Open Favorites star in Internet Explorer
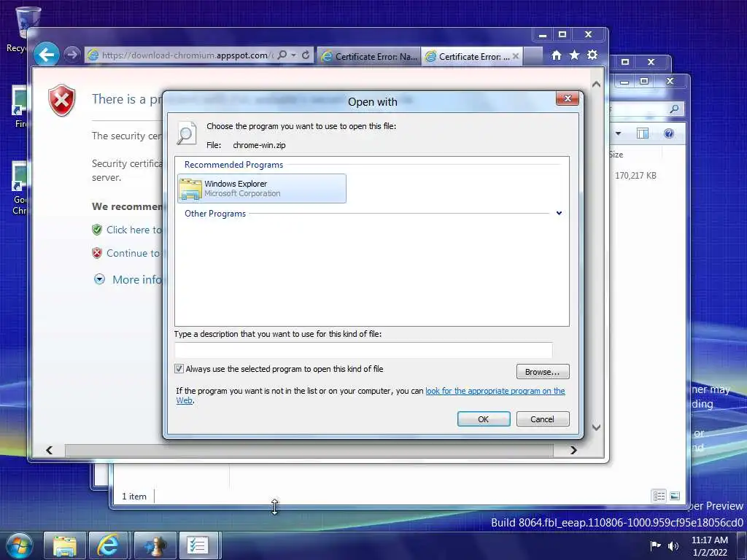The width and height of the screenshot is (747, 560). point(575,55)
